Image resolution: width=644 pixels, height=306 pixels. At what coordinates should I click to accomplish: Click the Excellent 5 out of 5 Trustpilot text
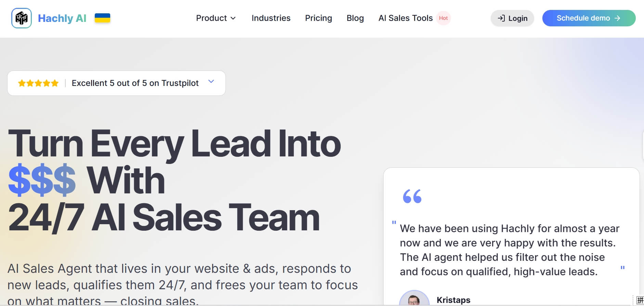tap(135, 83)
